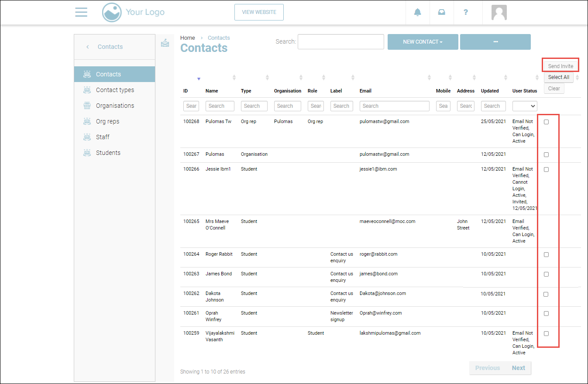Screen dimensions: 588x384
Task: Open the User Status filter dropdown
Action: click(x=525, y=106)
